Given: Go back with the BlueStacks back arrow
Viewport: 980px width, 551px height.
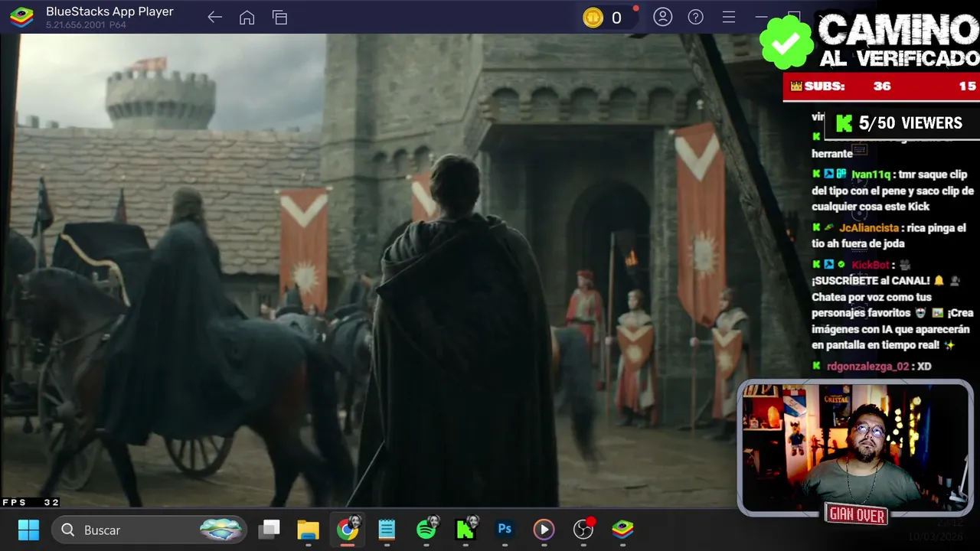Looking at the screenshot, I should 214,18.
